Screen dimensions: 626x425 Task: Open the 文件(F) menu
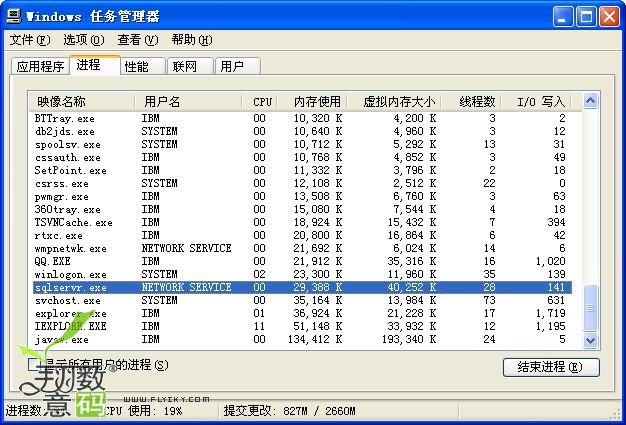(x=30, y=40)
